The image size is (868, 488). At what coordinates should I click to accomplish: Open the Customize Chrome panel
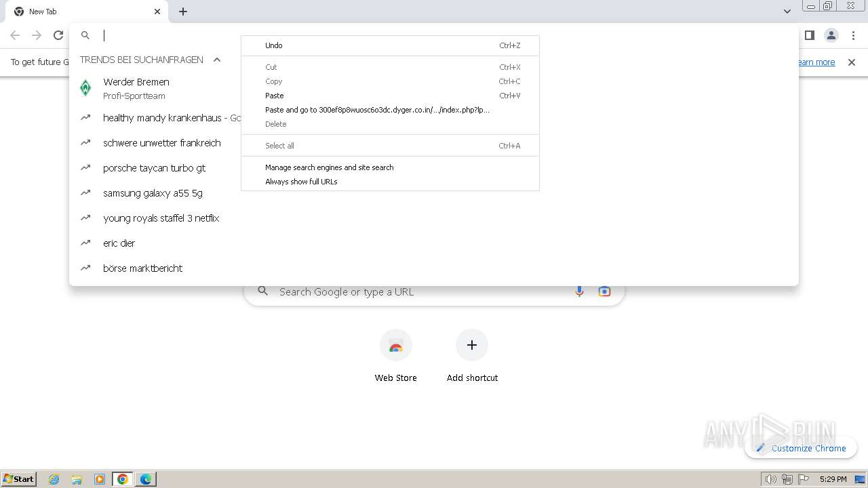[801, 448]
